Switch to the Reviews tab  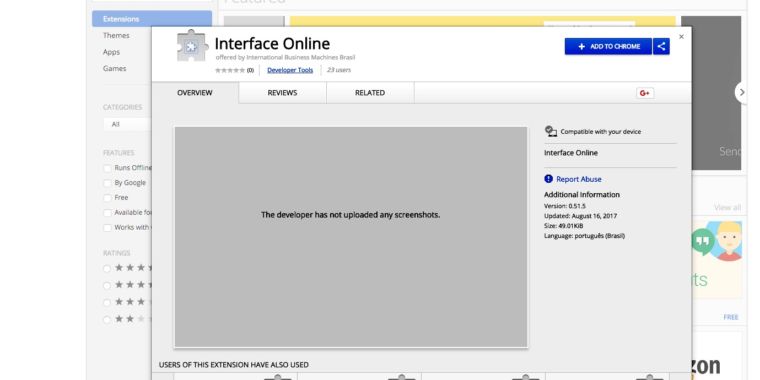(x=283, y=93)
